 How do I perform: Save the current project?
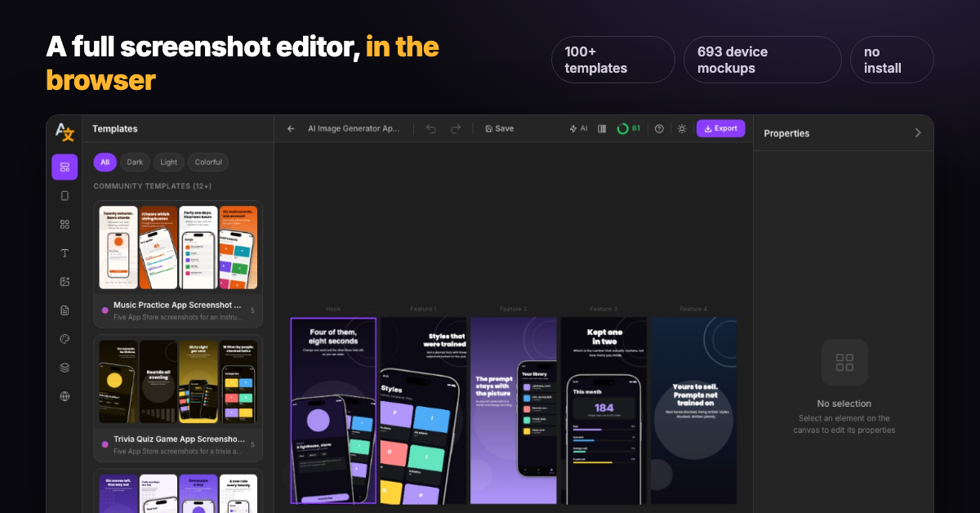point(499,129)
